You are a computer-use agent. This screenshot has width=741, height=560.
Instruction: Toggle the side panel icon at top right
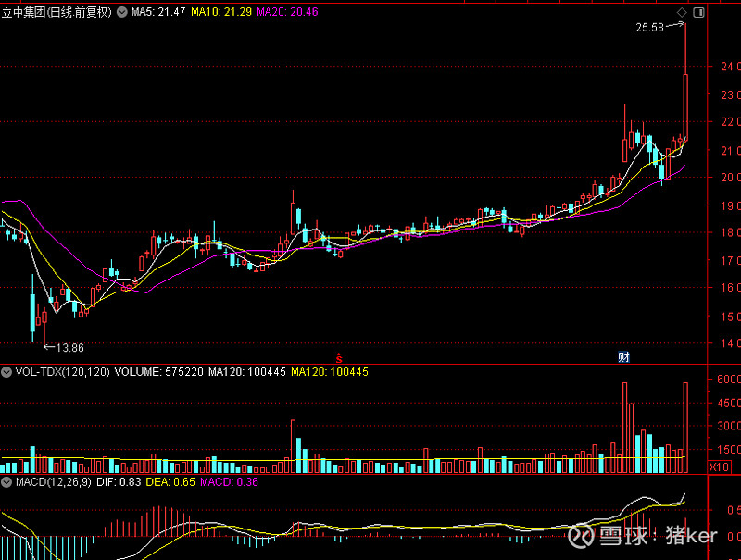point(698,12)
